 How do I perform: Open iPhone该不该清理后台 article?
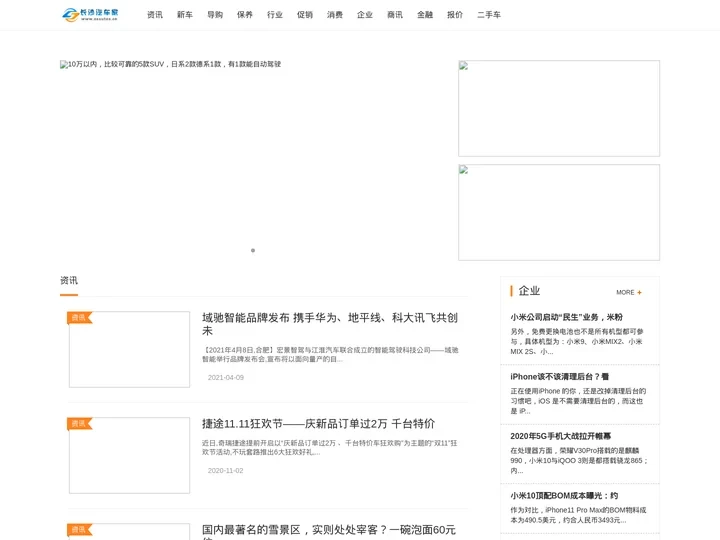pyautogui.click(x=559, y=377)
